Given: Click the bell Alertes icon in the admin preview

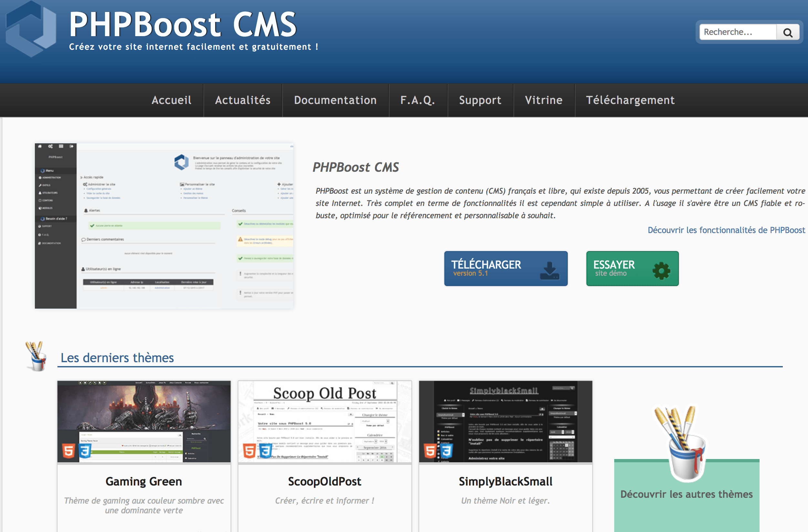Looking at the screenshot, I should click(86, 211).
